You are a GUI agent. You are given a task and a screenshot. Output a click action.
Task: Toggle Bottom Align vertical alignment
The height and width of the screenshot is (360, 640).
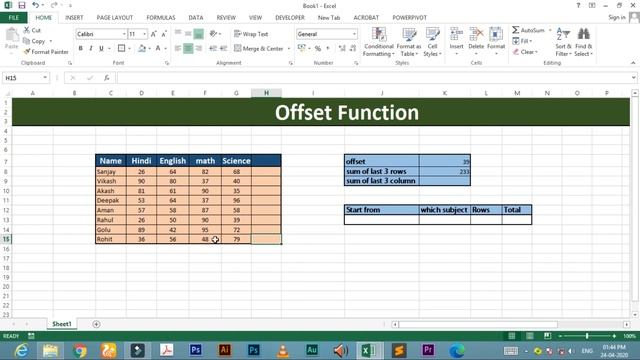[199, 34]
